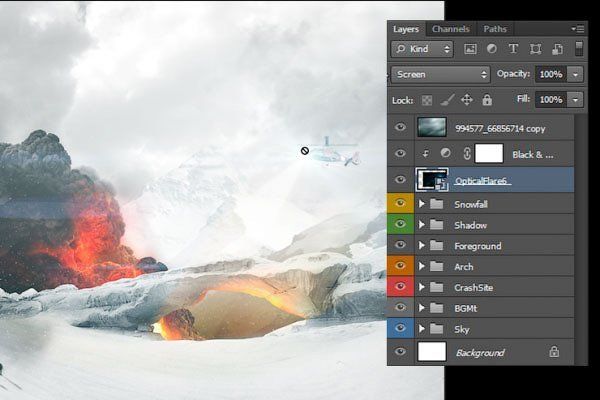Hide the Black & White adjustment layer

(400, 153)
